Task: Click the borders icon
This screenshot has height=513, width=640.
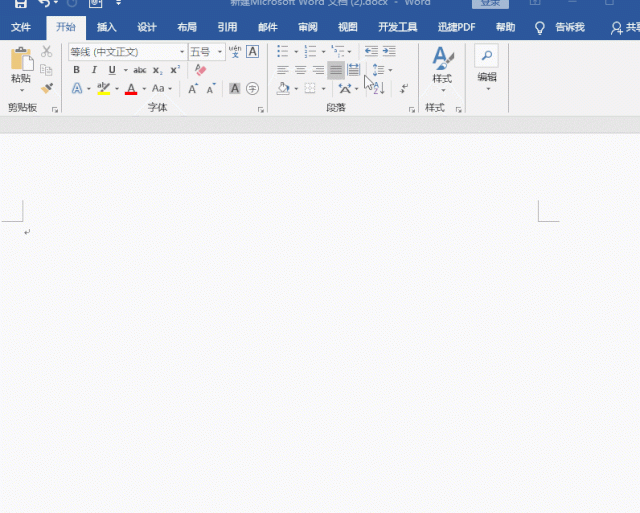Action: (310, 88)
